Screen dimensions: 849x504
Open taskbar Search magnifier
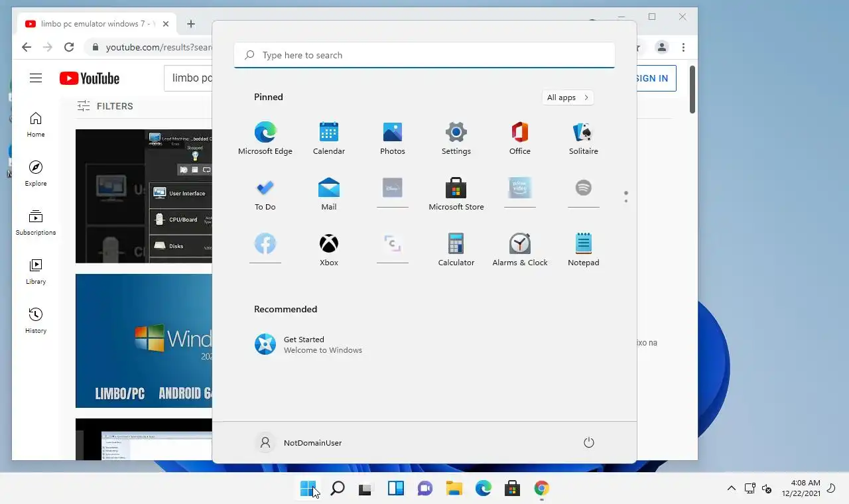337,489
